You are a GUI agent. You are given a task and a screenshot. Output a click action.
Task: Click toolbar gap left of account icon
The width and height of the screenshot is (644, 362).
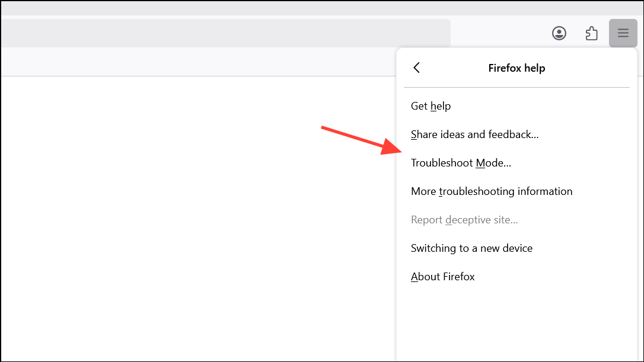pyautogui.click(x=498, y=33)
